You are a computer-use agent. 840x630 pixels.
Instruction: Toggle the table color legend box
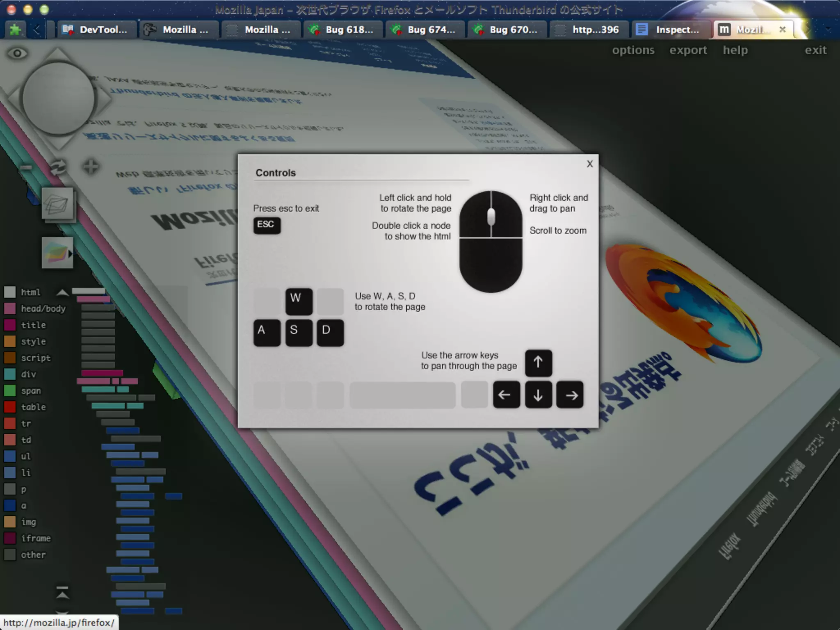pos(10,407)
